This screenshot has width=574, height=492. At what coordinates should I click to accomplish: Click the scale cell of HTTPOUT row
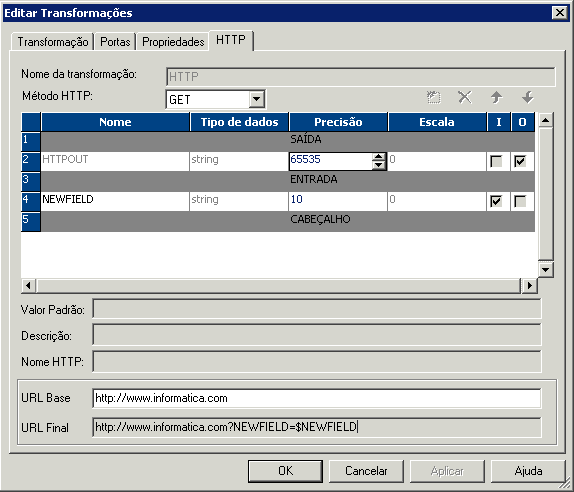click(x=437, y=161)
